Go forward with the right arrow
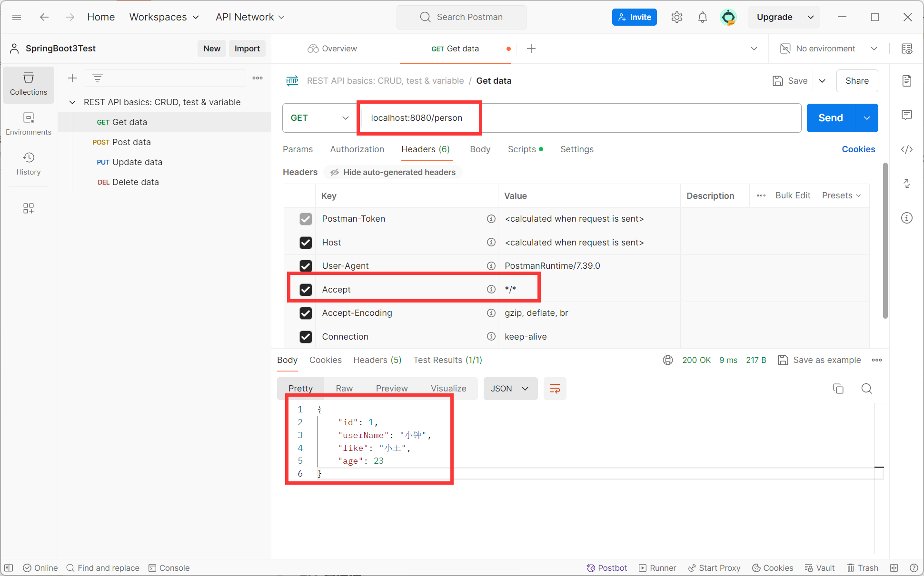This screenshot has height=576, width=924. pos(70,17)
